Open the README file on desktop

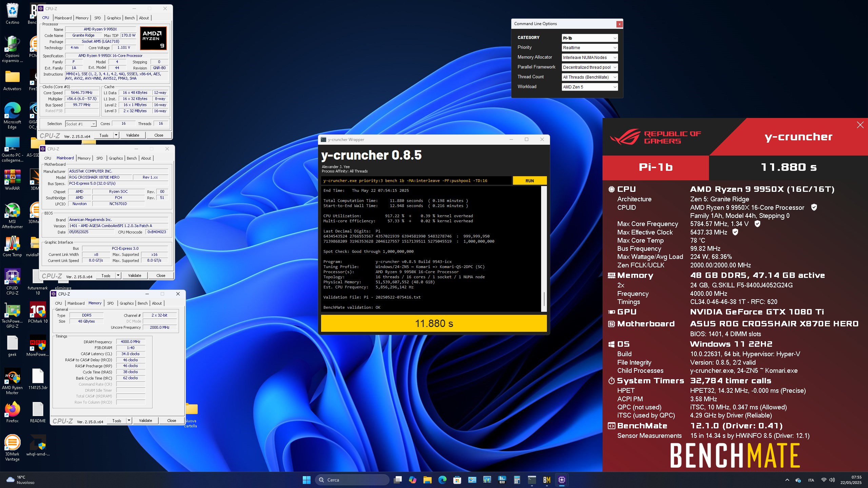point(38,412)
